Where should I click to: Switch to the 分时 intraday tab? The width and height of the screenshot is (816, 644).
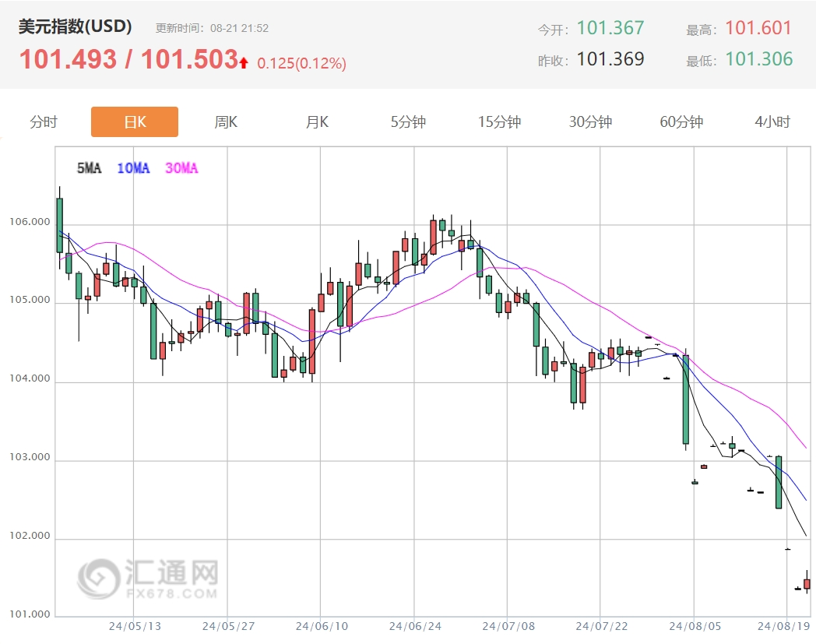coord(43,121)
